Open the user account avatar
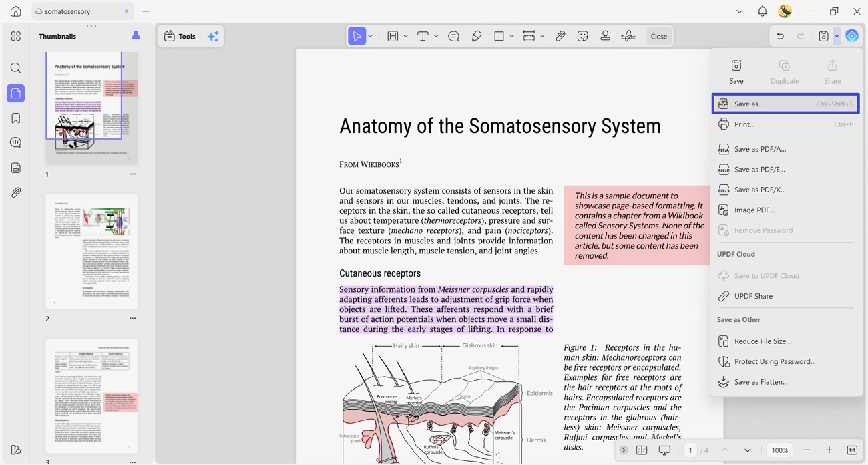The image size is (868, 465). 785,11
